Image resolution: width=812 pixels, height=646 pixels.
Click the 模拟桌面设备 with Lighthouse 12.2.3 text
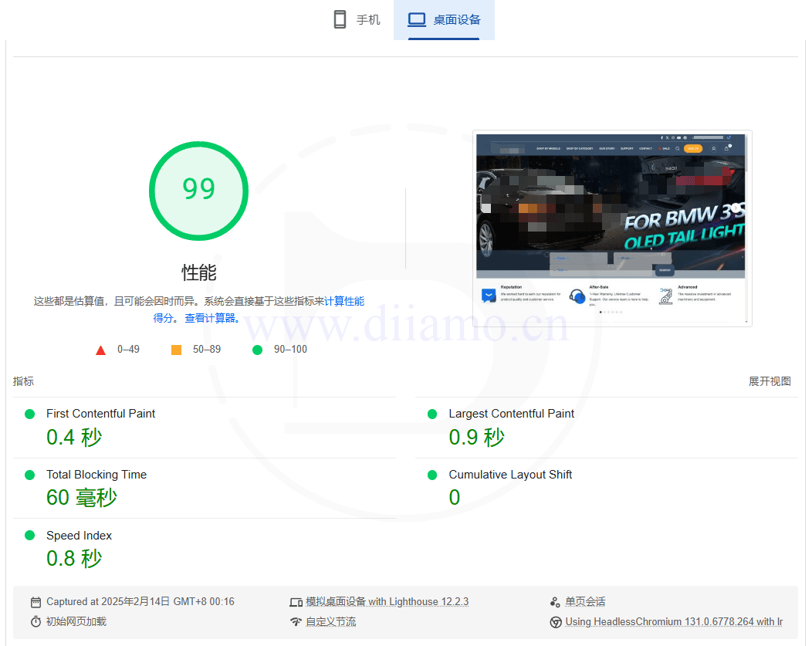tap(387, 602)
